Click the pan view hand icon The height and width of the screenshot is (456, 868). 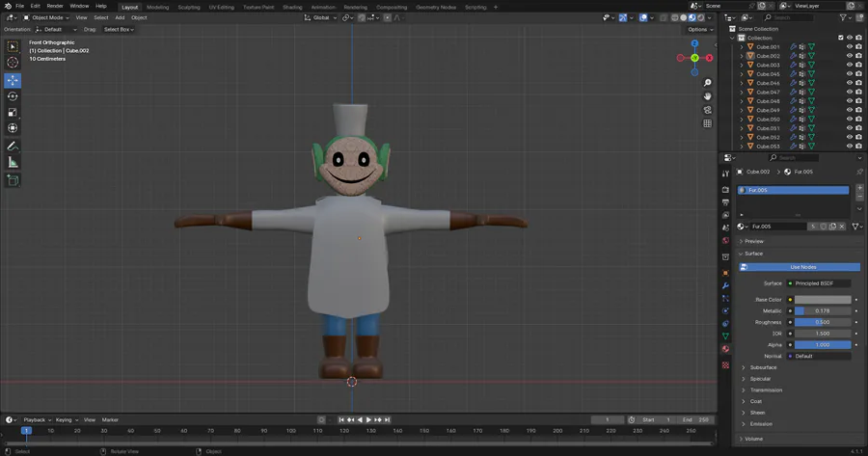pos(708,96)
